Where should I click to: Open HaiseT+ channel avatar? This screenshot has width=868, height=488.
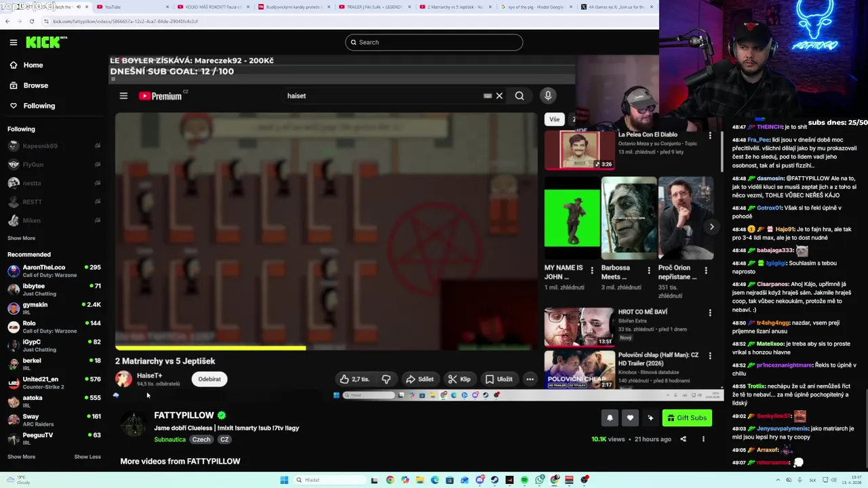123,379
